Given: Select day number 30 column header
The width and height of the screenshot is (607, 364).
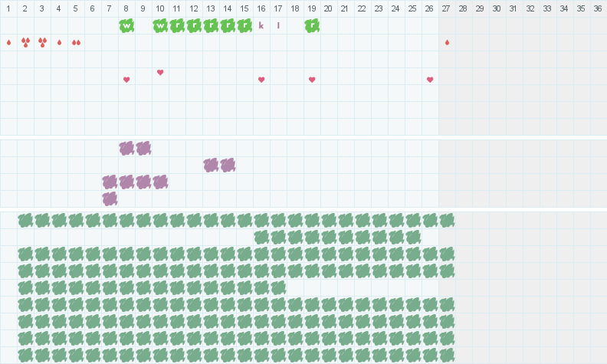Looking at the screenshot, I should [497, 8].
